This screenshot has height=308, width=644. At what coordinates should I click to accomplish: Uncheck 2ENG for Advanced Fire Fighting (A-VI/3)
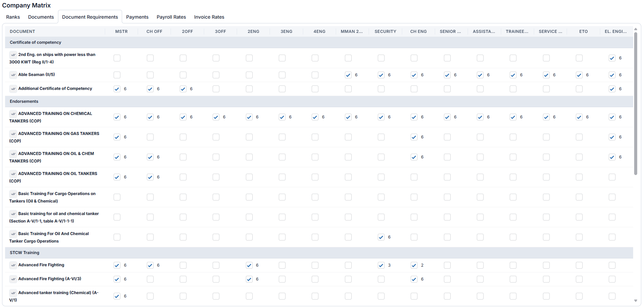(249, 279)
